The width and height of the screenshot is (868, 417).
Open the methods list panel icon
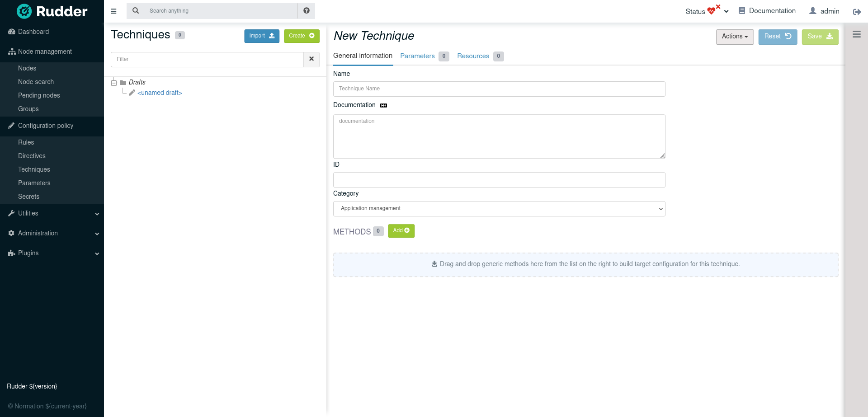856,34
